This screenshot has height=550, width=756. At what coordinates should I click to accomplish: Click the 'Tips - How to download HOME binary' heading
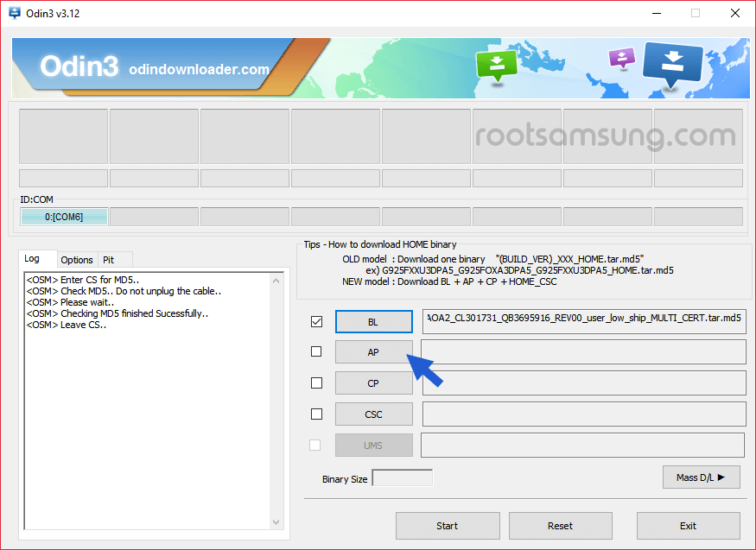point(380,244)
